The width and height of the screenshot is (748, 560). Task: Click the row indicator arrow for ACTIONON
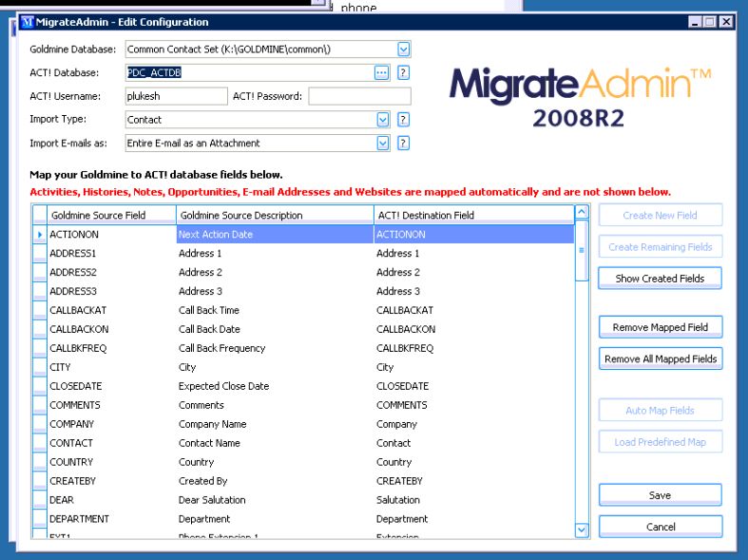point(40,234)
